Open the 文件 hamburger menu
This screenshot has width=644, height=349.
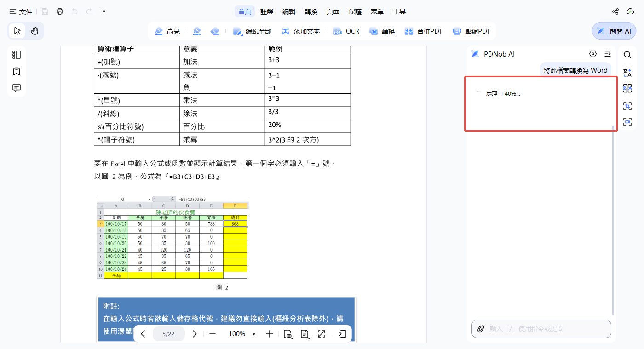[x=20, y=11]
